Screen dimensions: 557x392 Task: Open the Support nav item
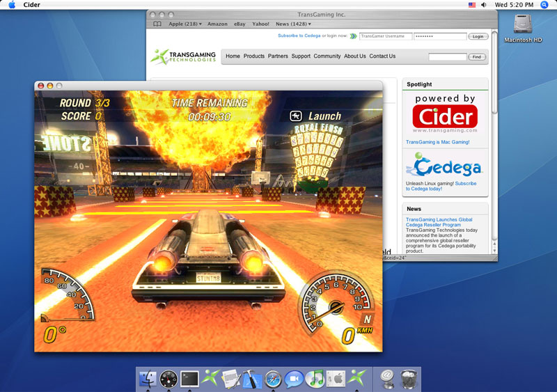301,56
